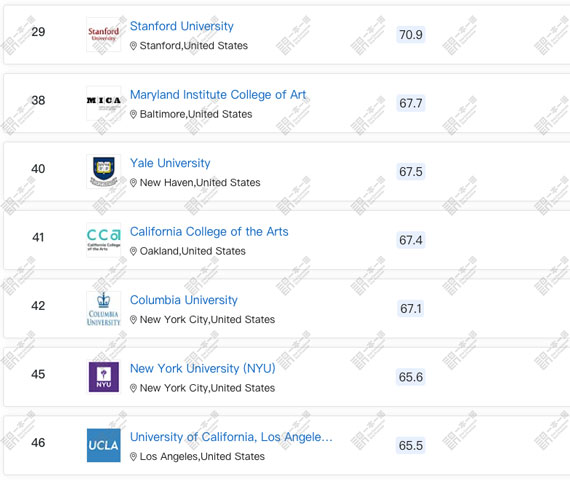
Task: Click the blue UCLA logo
Action: point(104,445)
